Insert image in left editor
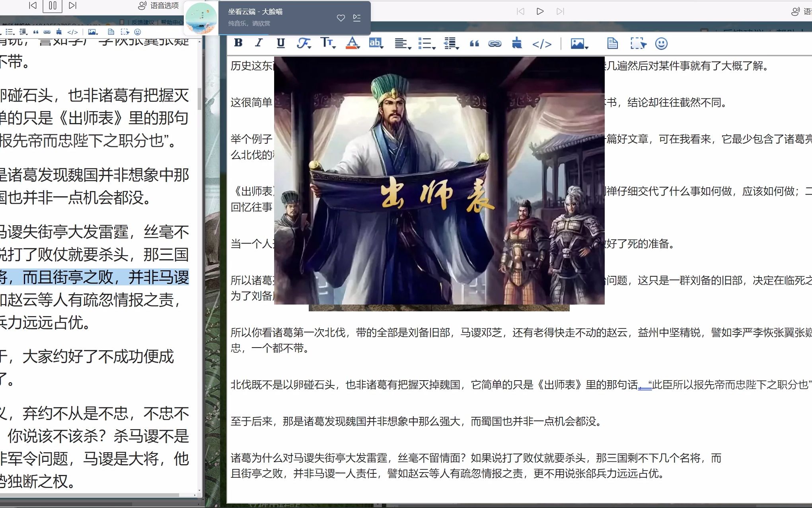Viewport: 812px width, 508px height. (x=93, y=32)
